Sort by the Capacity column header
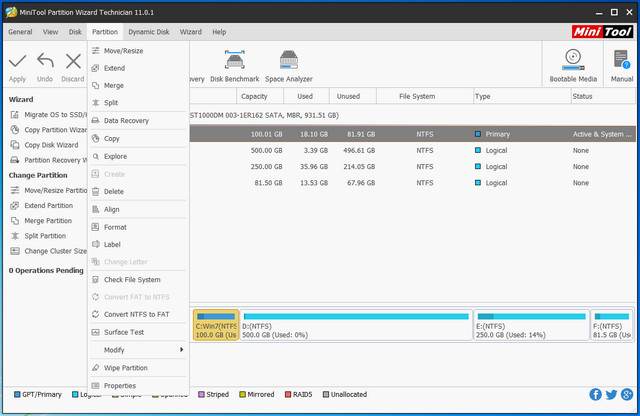This screenshot has width=640, height=416. 260,96
